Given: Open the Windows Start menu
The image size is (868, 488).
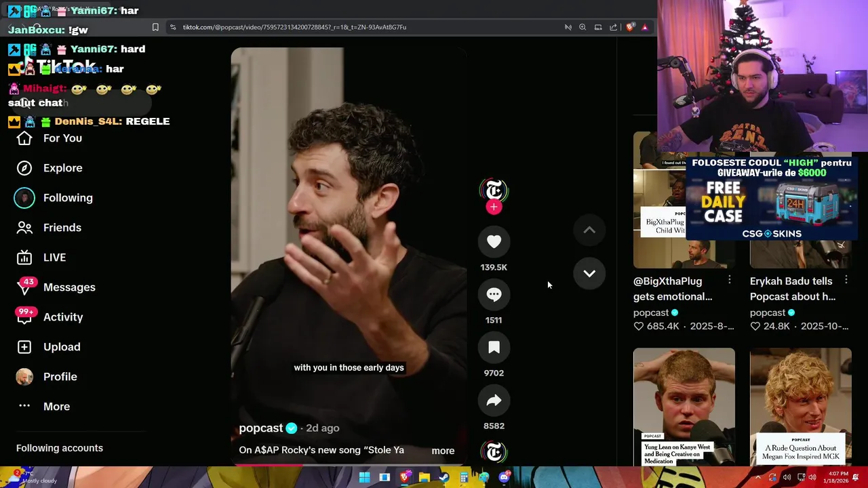Looking at the screenshot, I should pyautogui.click(x=364, y=477).
